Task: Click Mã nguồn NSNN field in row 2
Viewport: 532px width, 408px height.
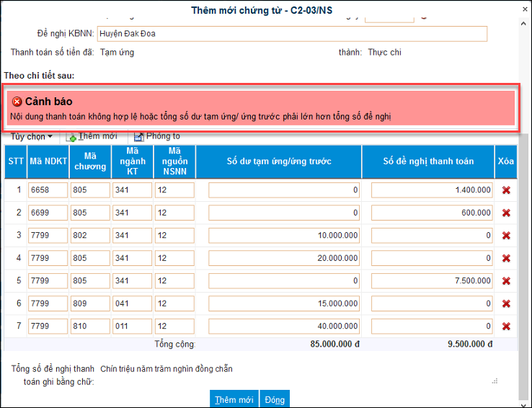Action: pos(174,213)
